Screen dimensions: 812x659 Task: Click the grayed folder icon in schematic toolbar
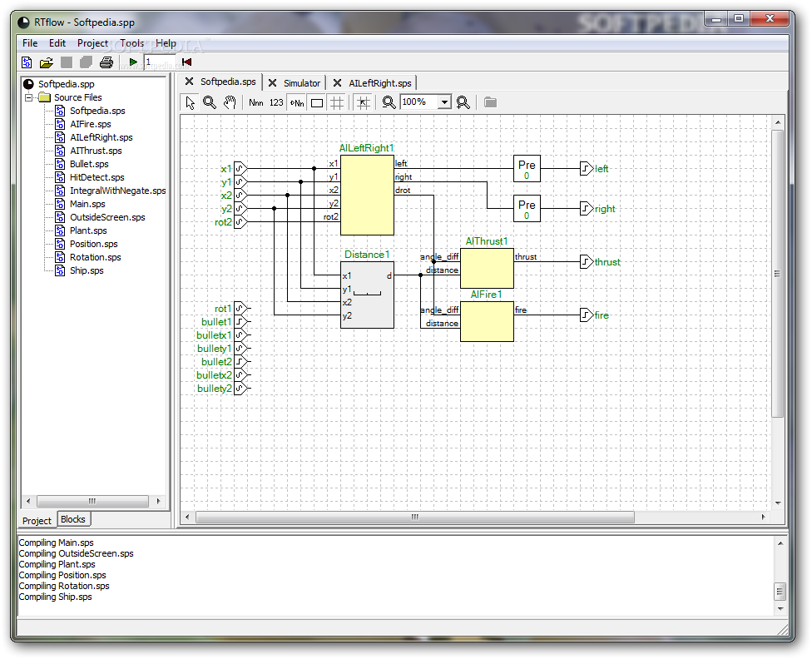click(x=490, y=102)
